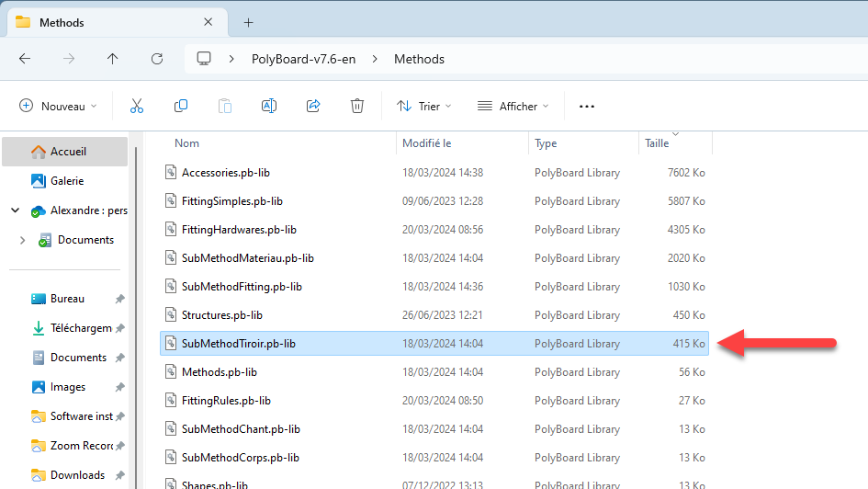Click the Structures.pb-lib file icon
This screenshot has height=489, width=868.
coord(171,314)
